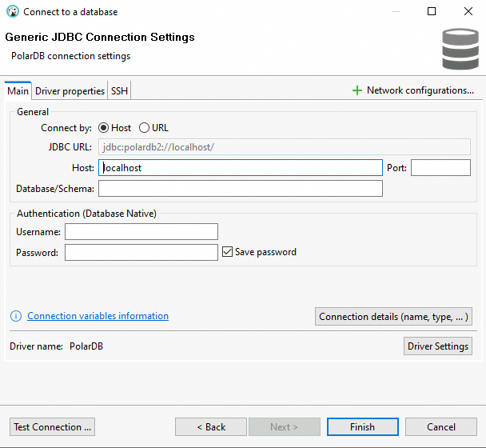The width and height of the screenshot is (486, 448).
Task: Go back with the Back button
Action: 211,427
